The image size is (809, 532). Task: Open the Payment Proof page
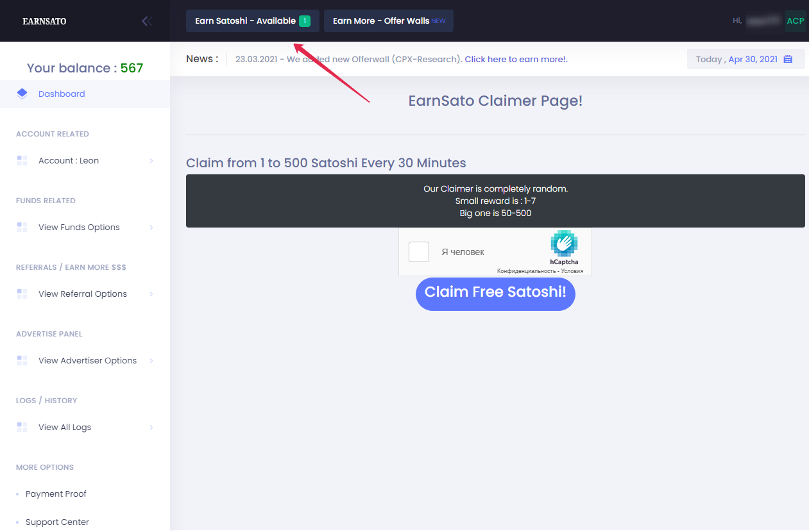click(56, 494)
